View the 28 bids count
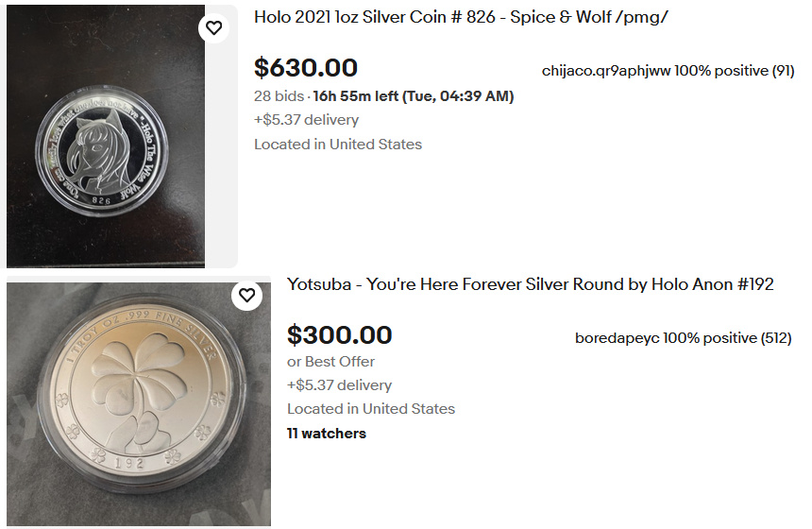The width and height of the screenshot is (812, 529). point(279,96)
